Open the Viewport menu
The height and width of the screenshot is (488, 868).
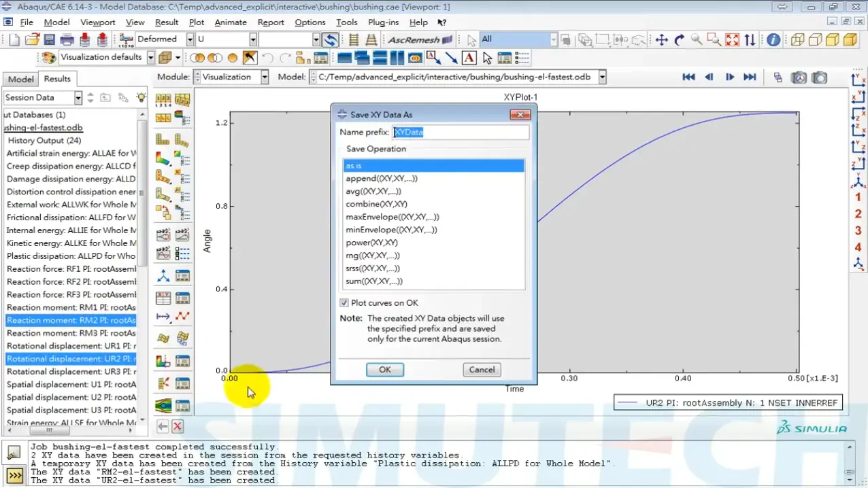pyautogui.click(x=98, y=22)
